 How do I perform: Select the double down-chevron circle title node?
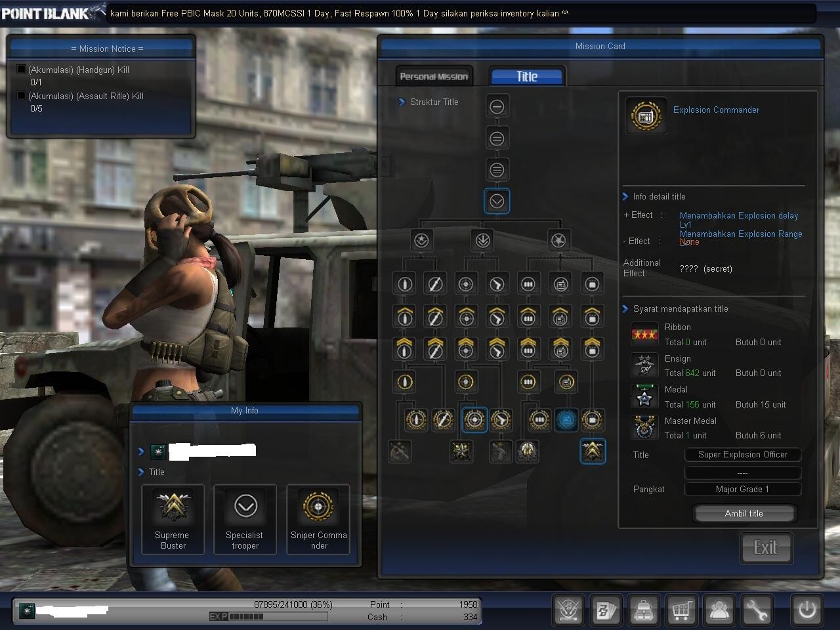tap(482, 240)
